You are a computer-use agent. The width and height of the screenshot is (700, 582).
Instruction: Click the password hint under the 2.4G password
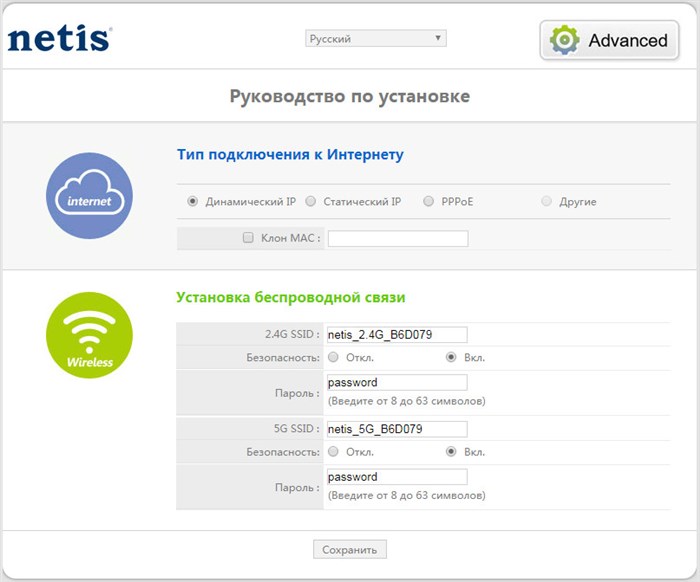(x=407, y=401)
